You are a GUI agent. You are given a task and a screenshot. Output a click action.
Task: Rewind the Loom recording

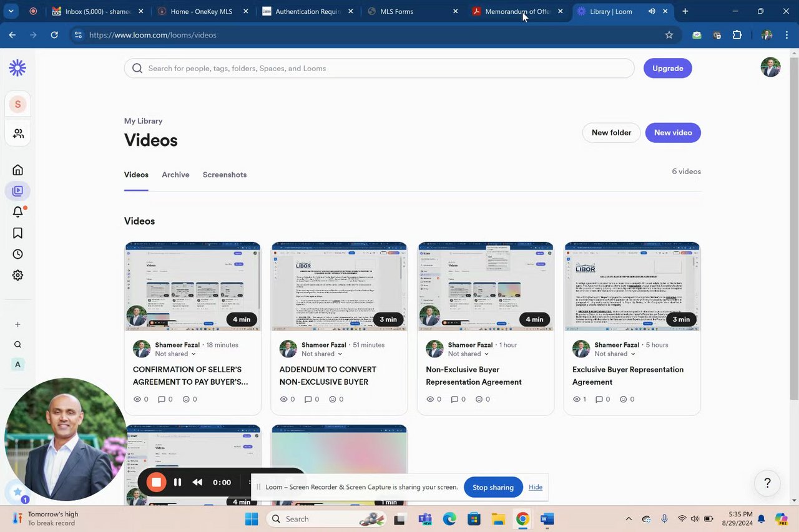[x=197, y=482]
